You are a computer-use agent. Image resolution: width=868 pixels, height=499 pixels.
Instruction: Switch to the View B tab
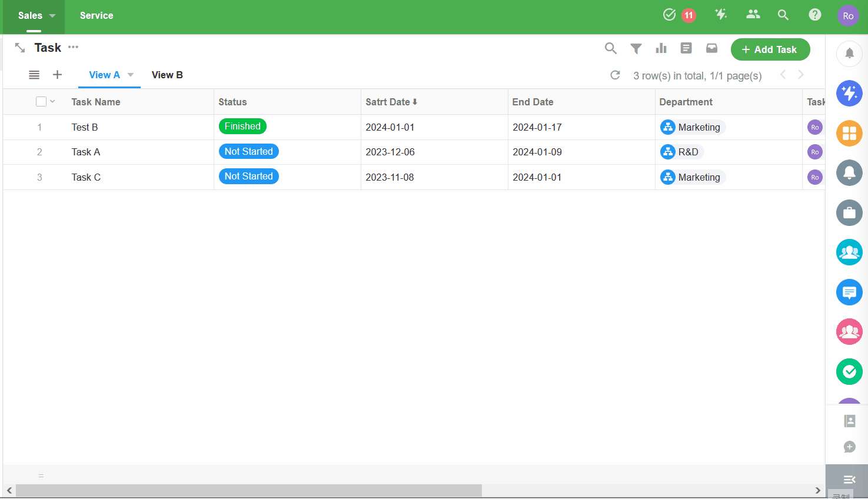167,75
